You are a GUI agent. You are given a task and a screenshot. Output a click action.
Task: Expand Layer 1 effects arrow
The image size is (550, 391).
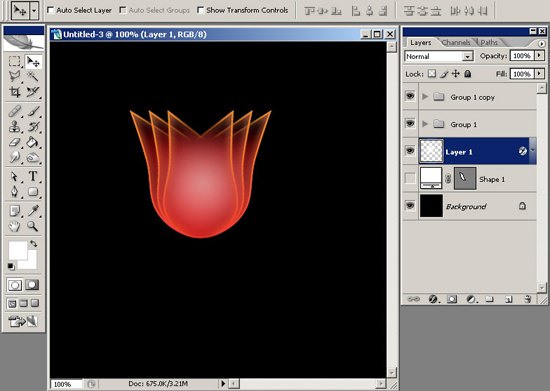click(x=533, y=150)
